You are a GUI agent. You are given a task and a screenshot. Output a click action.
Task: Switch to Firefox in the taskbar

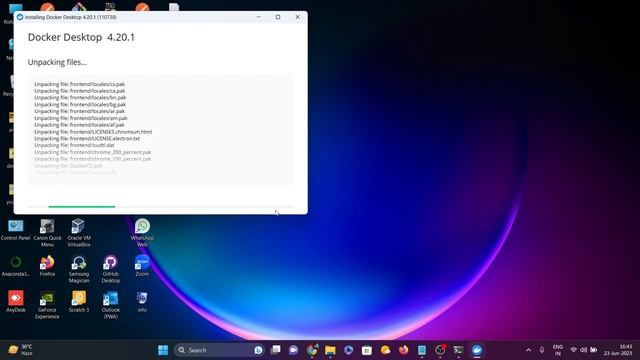[x=403, y=350]
